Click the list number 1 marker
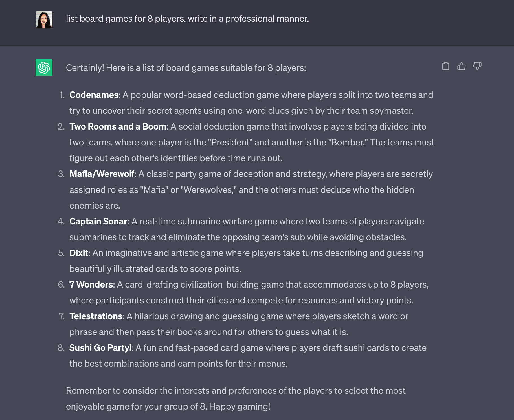Viewport: 514px width, 420px height. click(62, 95)
